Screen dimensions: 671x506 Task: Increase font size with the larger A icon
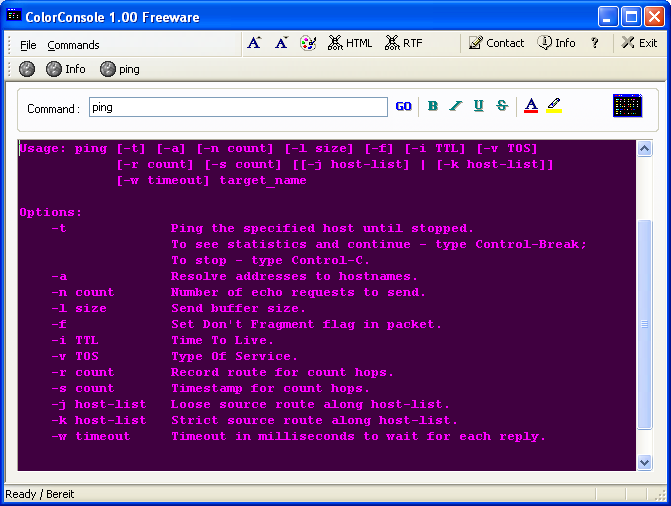point(254,43)
